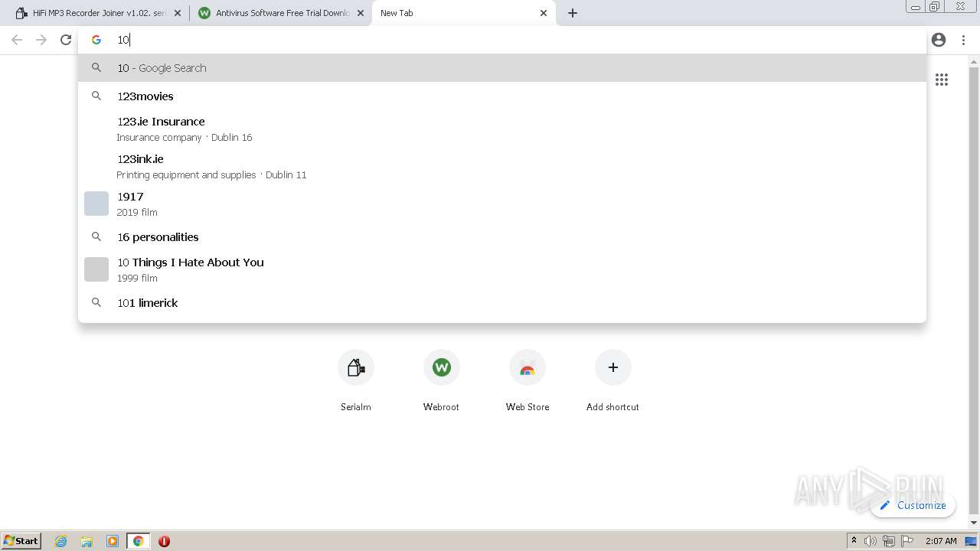
Task: Click the Chrome taskbar icon
Action: (138, 541)
